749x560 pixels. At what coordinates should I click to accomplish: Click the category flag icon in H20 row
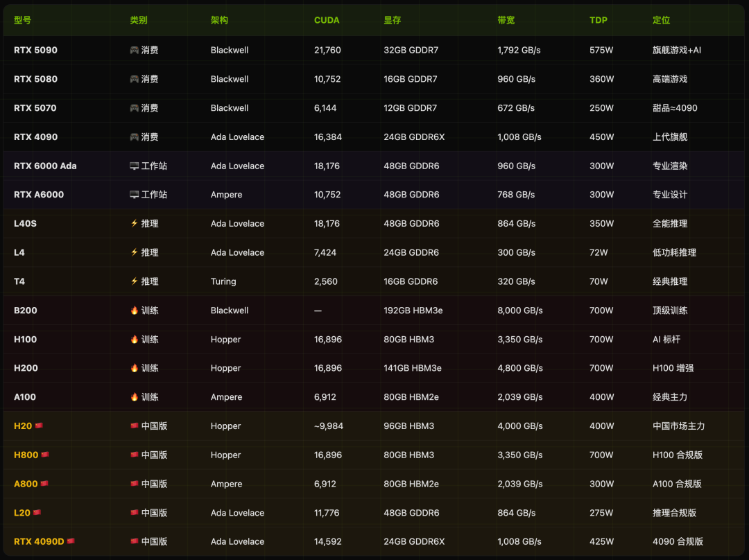[x=135, y=426]
